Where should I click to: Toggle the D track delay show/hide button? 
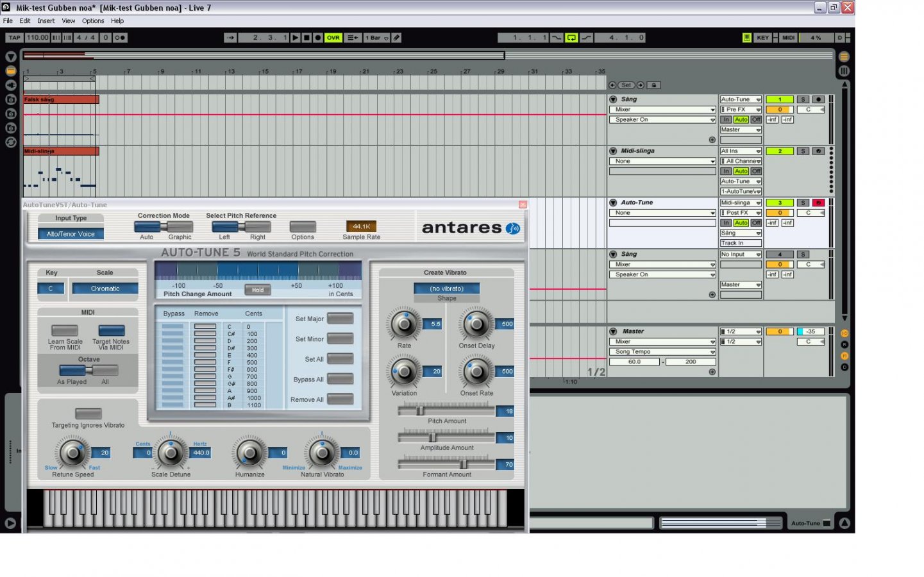point(844,367)
